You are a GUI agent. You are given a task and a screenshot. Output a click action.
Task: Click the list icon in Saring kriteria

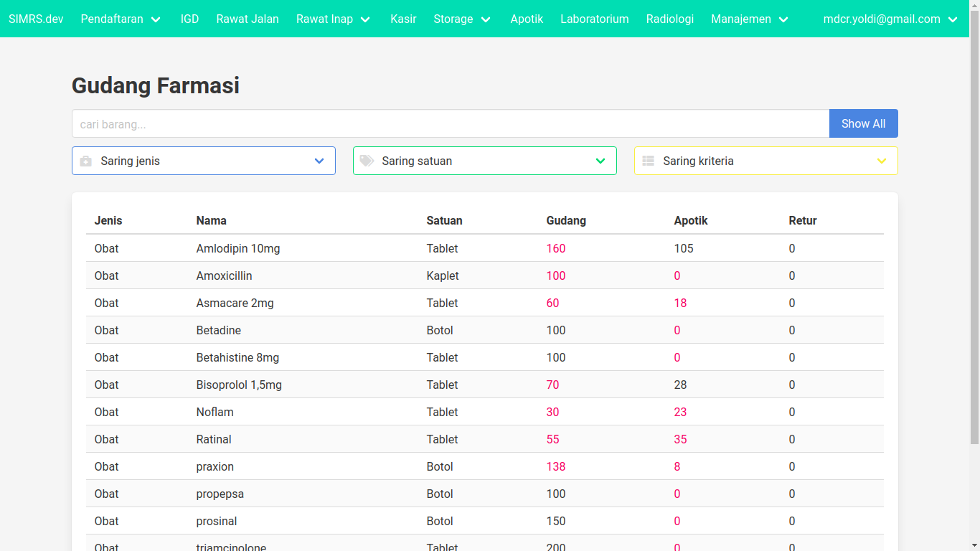pos(648,161)
